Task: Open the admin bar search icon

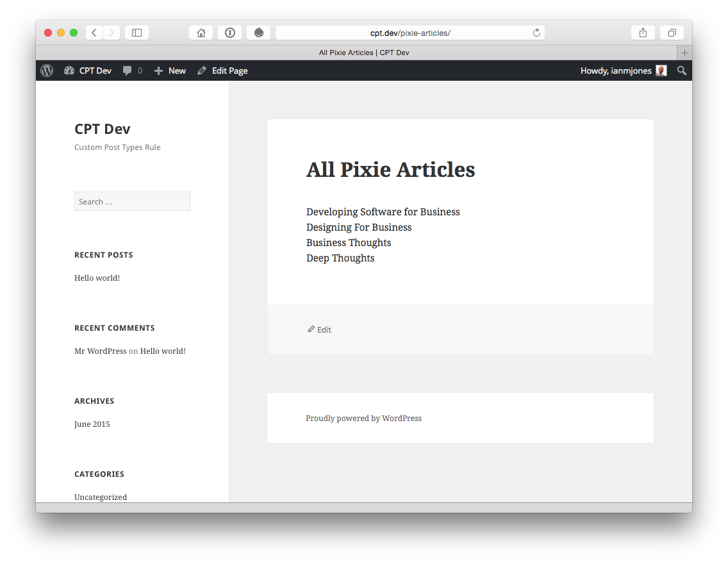Action: click(x=682, y=70)
